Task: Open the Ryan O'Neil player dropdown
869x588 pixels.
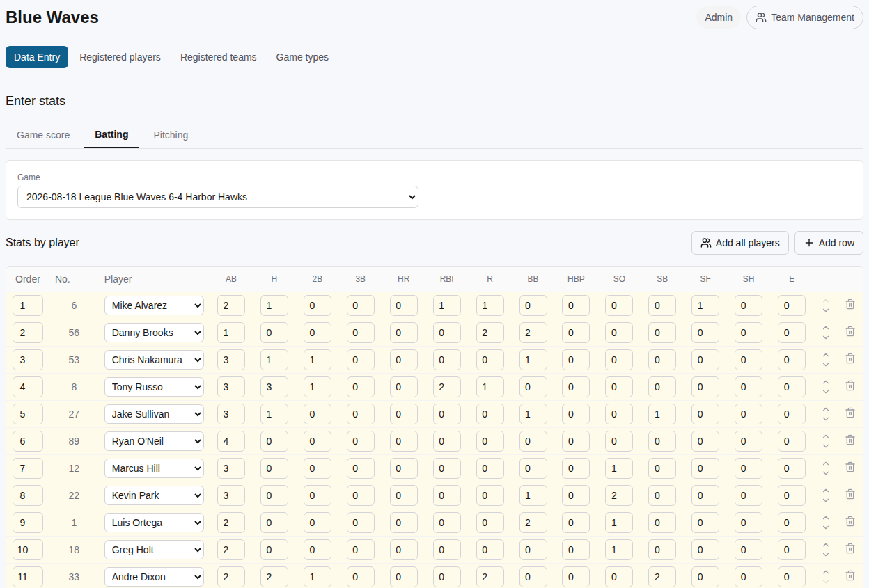Action: pyautogui.click(x=155, y=441)
